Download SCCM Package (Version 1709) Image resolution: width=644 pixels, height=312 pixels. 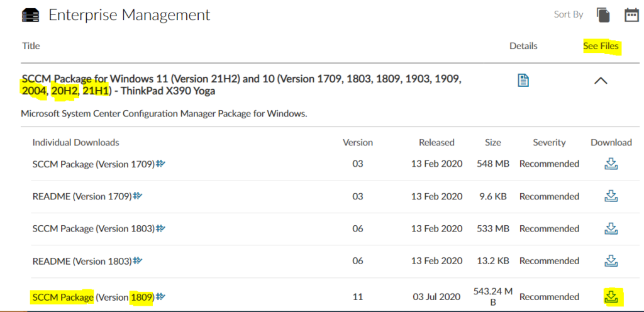pyautogui.click(x=611, y=164)
